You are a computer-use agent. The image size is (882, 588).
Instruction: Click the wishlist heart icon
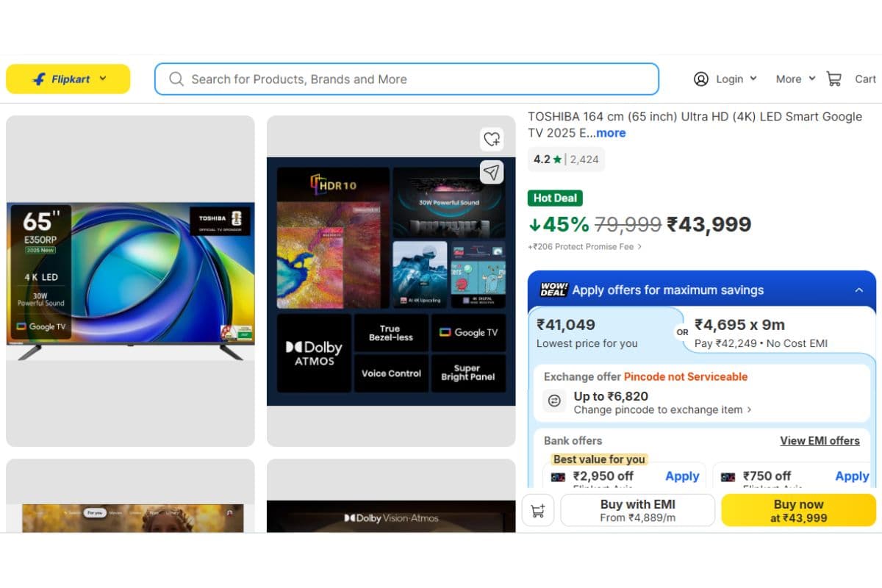(x=492, y=139)
